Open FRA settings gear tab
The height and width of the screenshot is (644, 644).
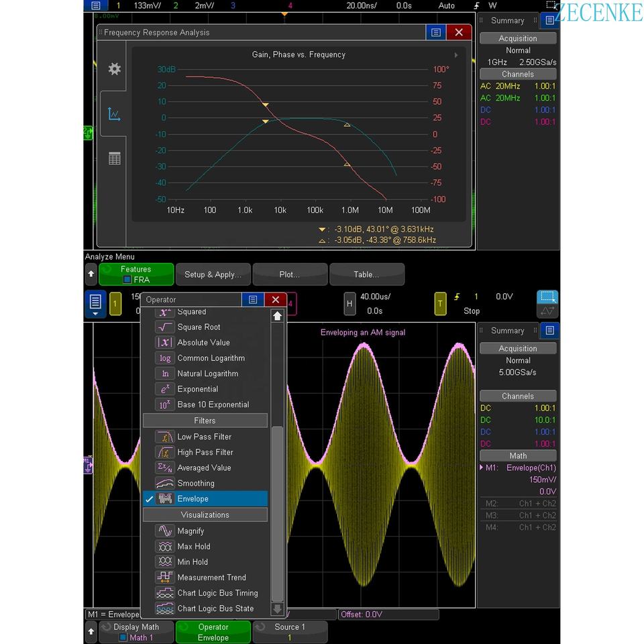[x=115, y=69]
